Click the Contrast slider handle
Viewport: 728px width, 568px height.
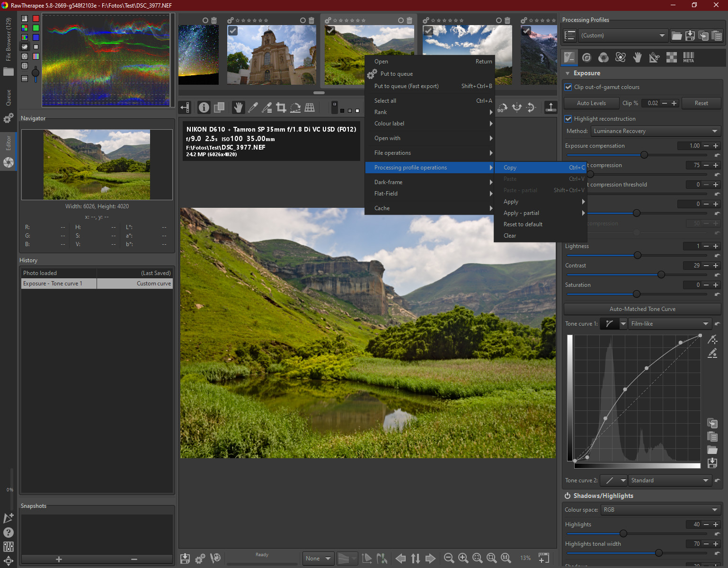tap(661, 275)
